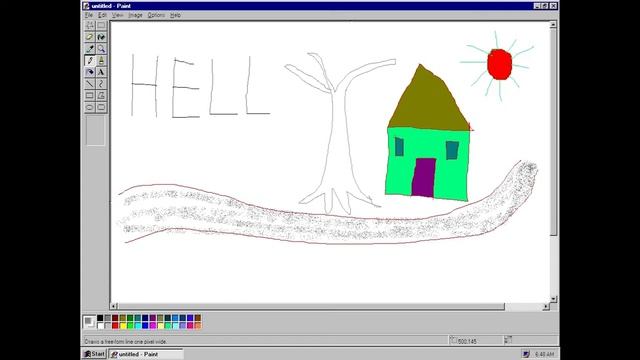Screen dimensions: 640x360
Task: Pick the Ellipse tool
Action: pos(90,107)
